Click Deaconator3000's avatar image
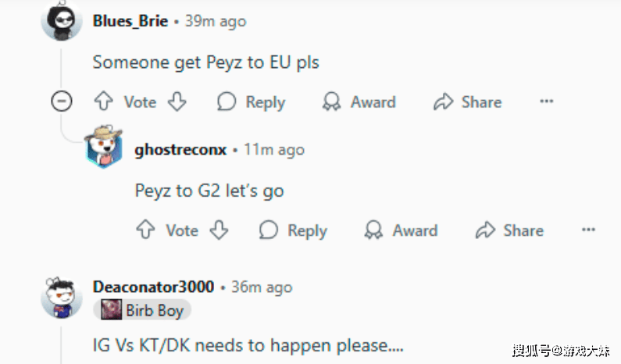 [62, 298]
